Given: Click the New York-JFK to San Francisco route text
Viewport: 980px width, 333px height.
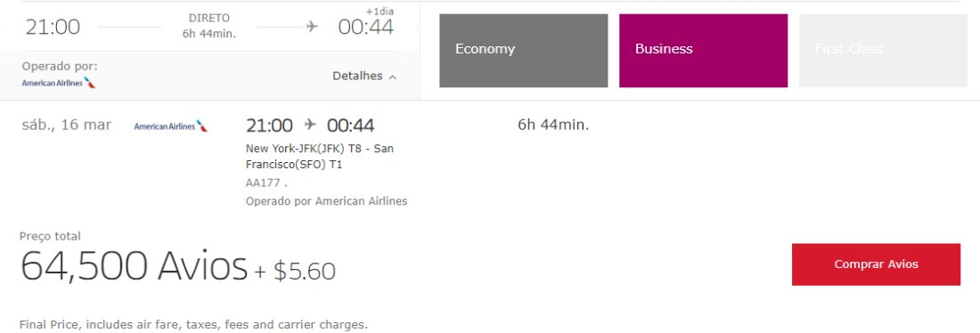Looking at the screenshot, I should [x=319, y=157].
